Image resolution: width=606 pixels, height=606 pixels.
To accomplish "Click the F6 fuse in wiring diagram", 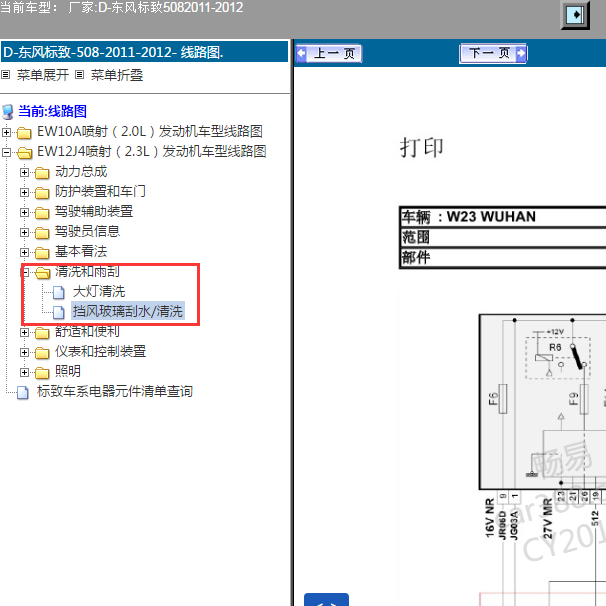I will (502, 399).
